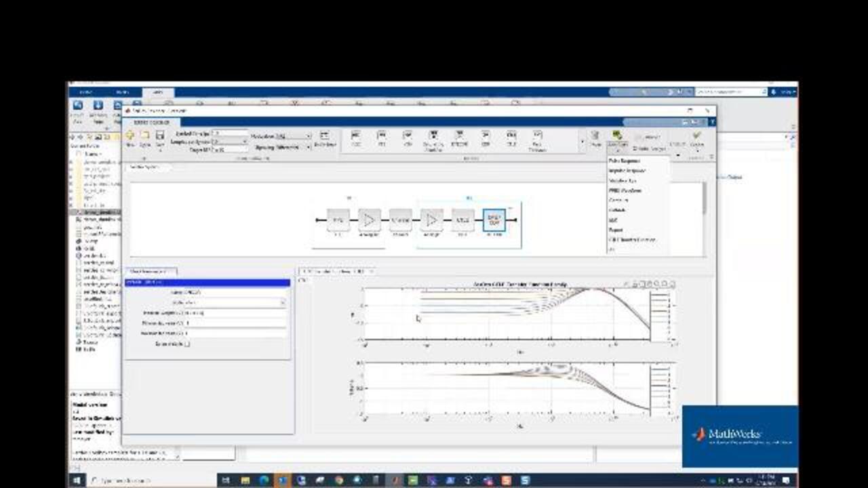Add an AGC block from the gallery
868x488 pixels.
pos(355,135)
